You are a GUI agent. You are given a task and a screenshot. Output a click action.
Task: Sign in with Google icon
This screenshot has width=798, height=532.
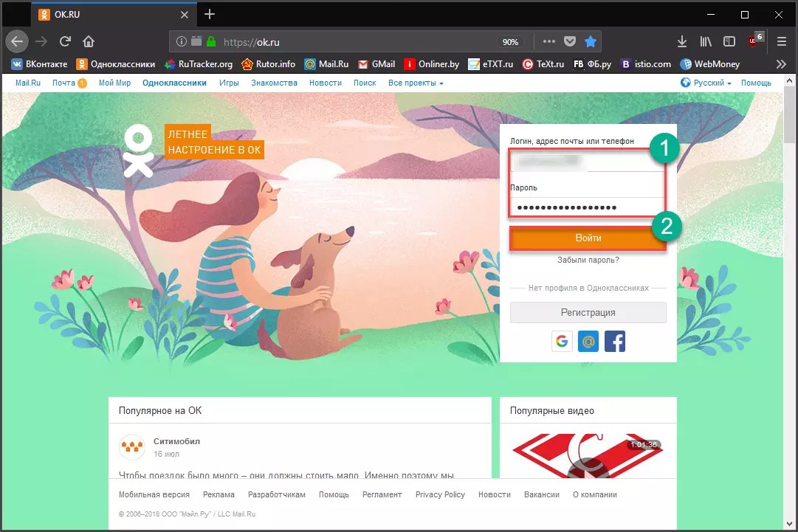[562, 342]
